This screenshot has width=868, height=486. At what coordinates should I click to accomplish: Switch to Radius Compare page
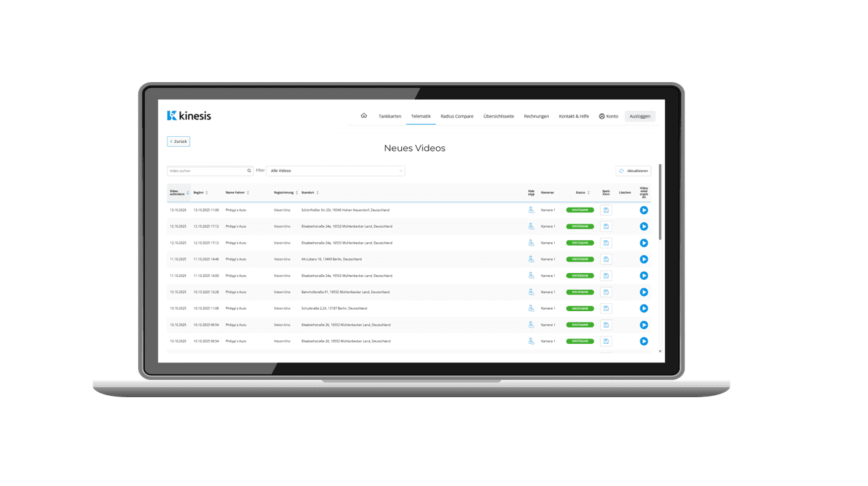457,116
